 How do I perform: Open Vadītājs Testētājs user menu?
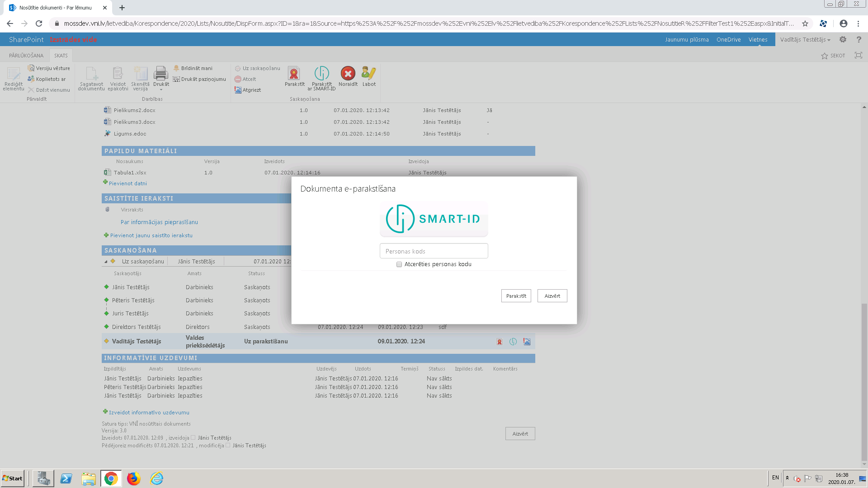coord(805,39)
